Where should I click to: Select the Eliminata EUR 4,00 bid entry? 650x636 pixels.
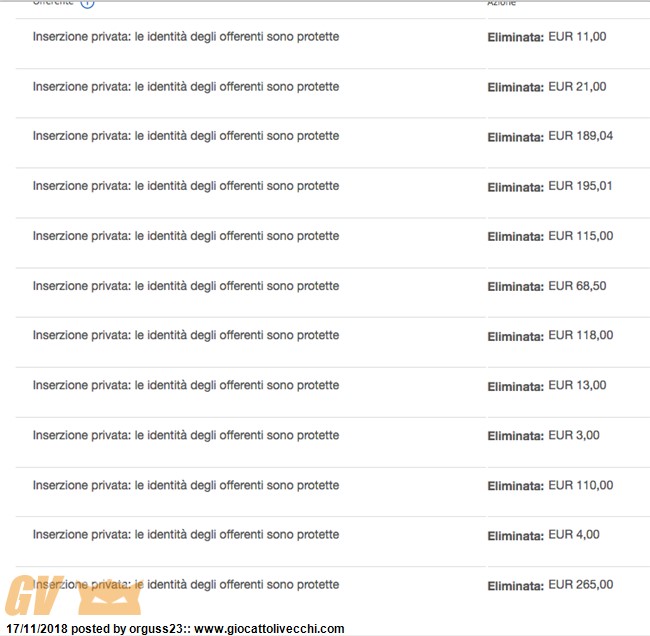tap(543, 535)
